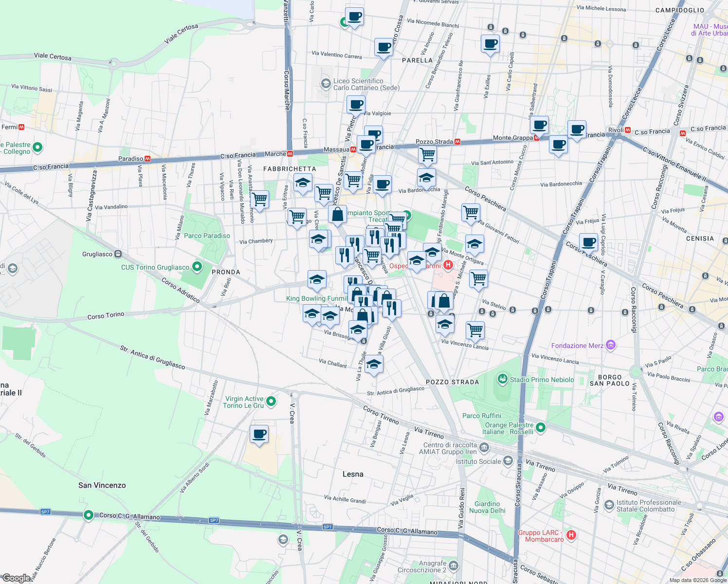This screenshot has width=728, height=584.
Task: Click the Marche metro station icon
Action: (x=290, y=154)
